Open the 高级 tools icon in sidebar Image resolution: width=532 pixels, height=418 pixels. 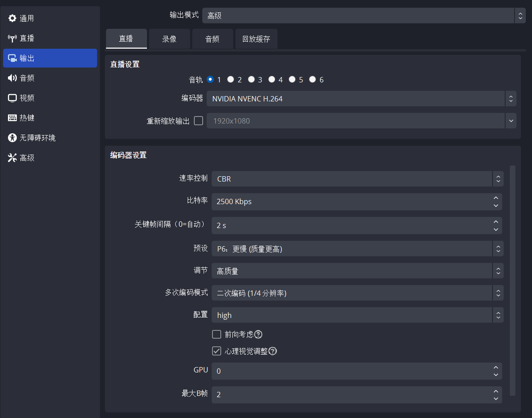(x=12, y=158)
